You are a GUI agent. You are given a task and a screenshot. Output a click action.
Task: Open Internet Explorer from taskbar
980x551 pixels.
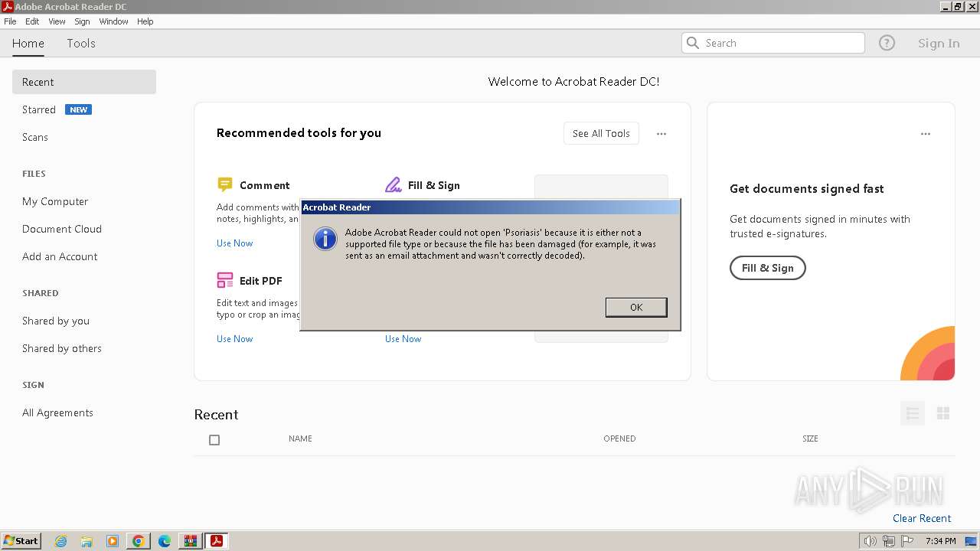click(60, 541)
